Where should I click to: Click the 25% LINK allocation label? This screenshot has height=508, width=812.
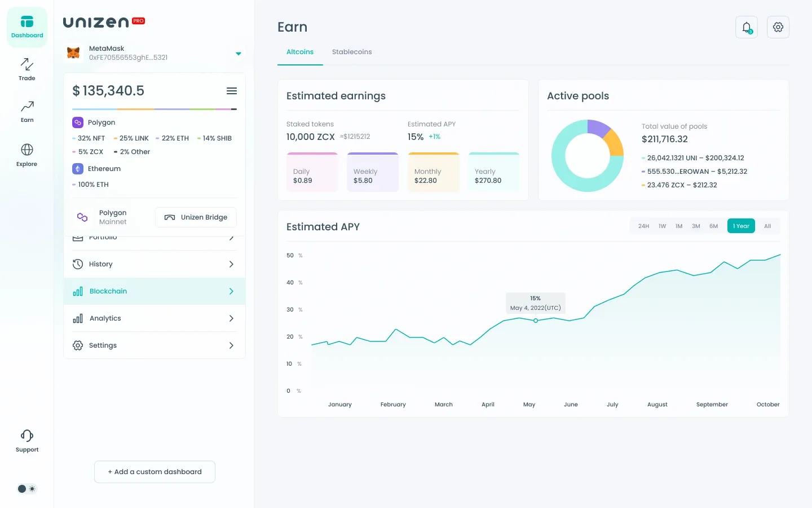click(131, 138)
